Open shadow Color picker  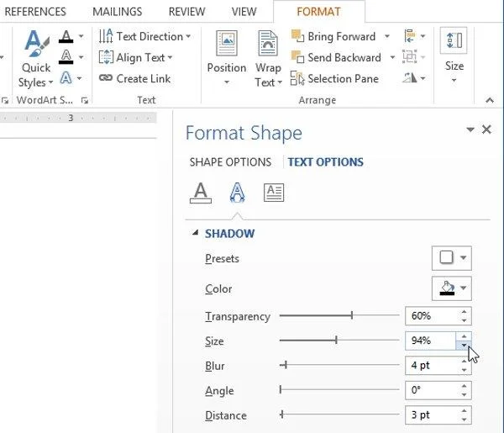coord(451,288)
